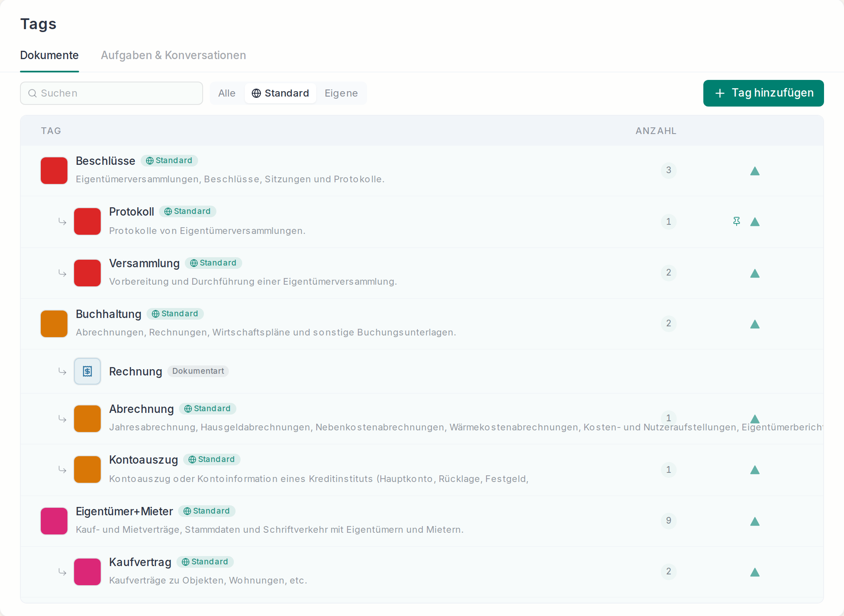The height and width of the screenshot is (616, 844).
Task: Click the count badge 3 for Beschlüsse
Action: click(x=669, y=170)
